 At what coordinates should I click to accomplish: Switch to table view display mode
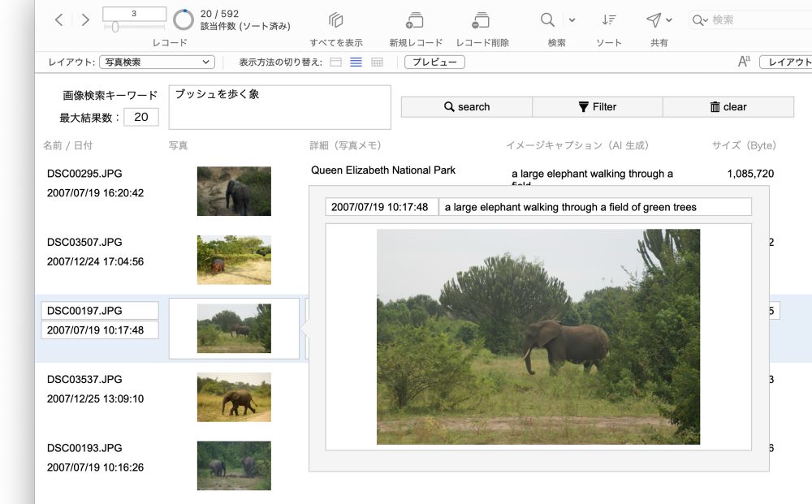click(x=377, y=62)
